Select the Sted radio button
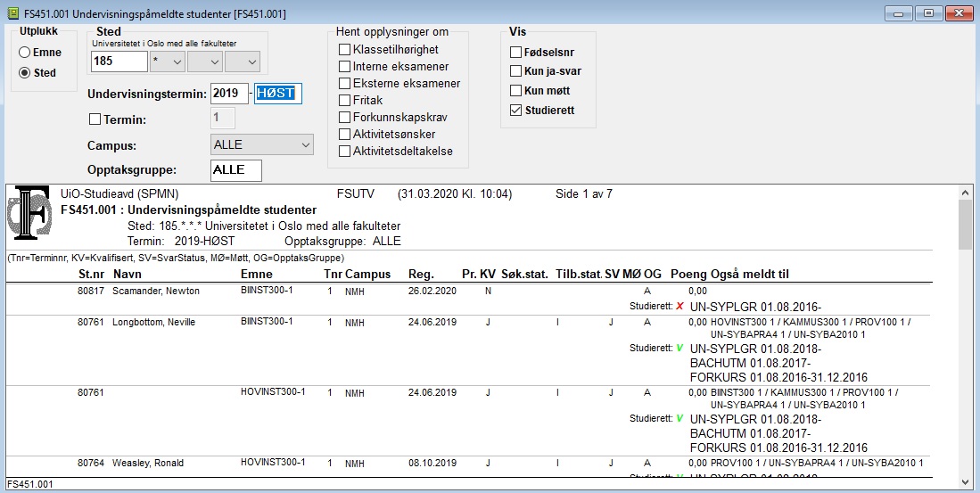The height and width of the screenshot is (493, 980). 25,73
